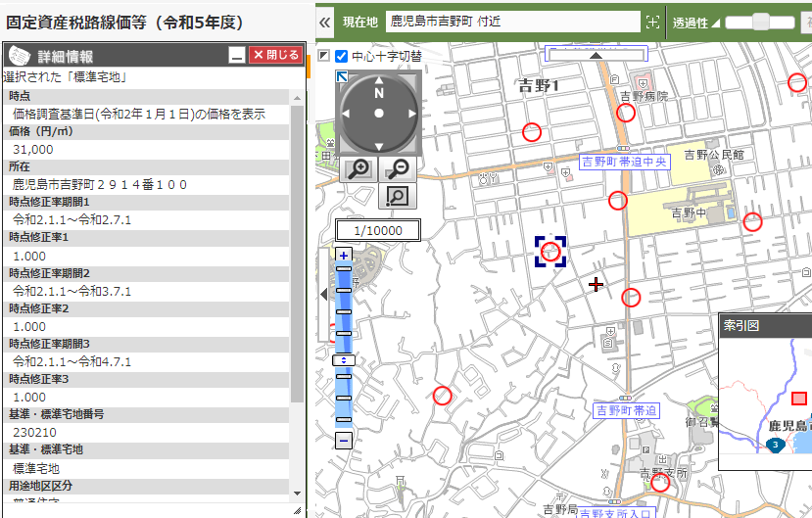Image resolution: width=812 pixels, height=518 pixels.
Task: Click the 閉じる button
Action: (x=274, y=56)
